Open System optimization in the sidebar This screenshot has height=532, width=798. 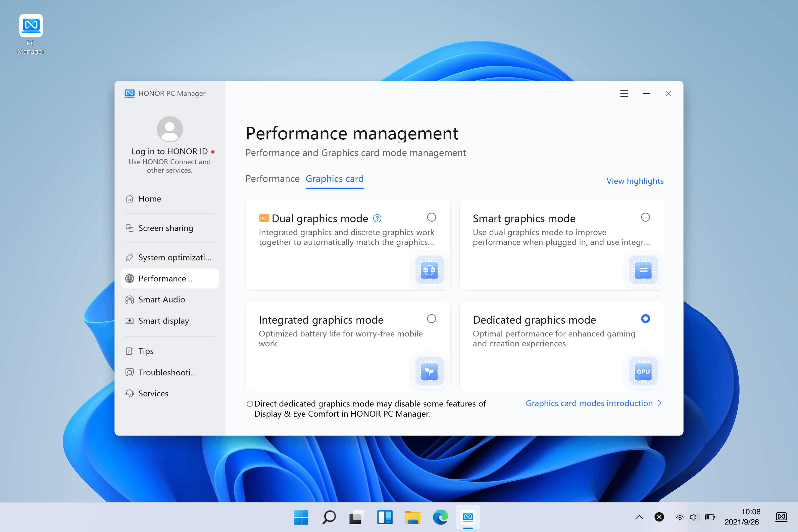pos(170,257)
